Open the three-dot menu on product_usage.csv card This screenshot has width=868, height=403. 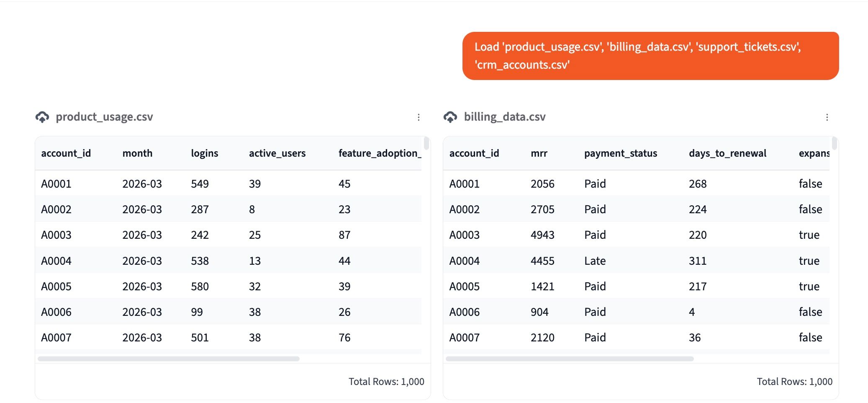pos(419,117)
